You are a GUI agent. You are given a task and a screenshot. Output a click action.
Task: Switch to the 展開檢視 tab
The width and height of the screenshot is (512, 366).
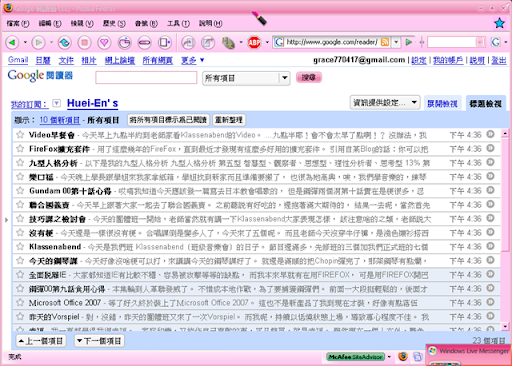click(442, 104)
